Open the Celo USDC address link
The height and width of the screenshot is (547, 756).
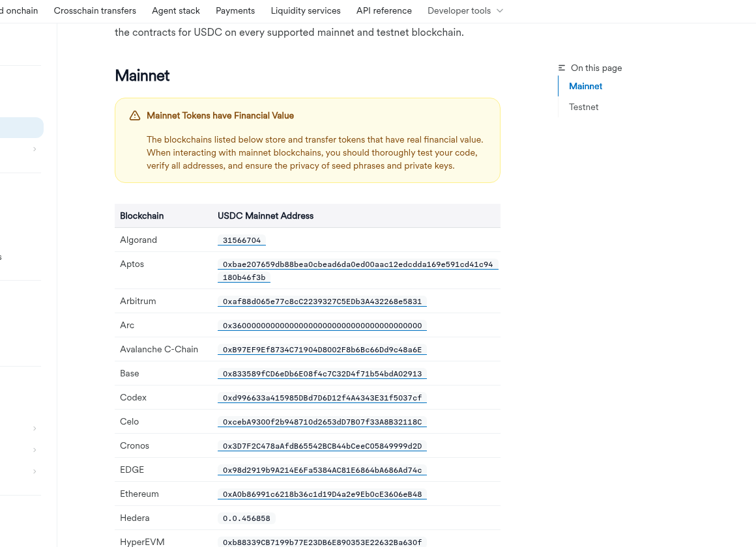[x=322, y=422]
